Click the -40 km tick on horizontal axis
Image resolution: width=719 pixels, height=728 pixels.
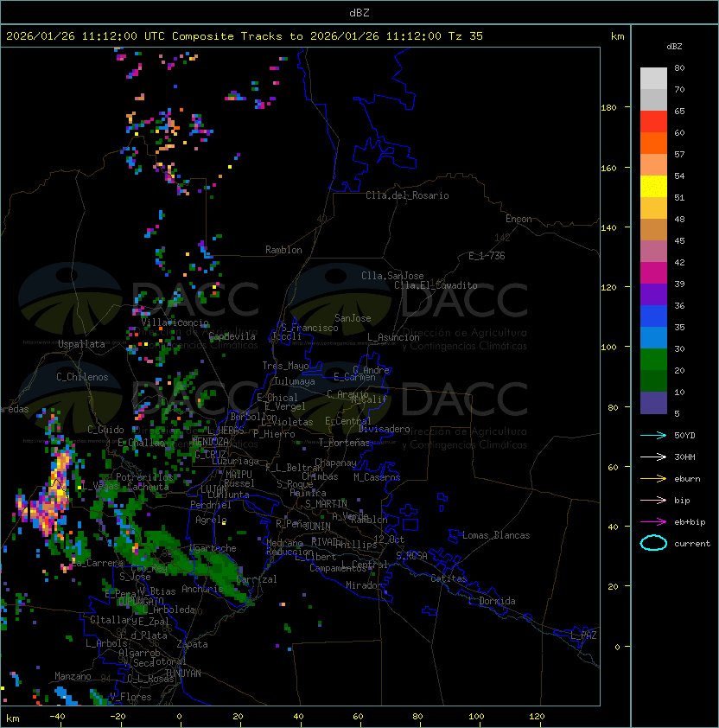point(57,717)
